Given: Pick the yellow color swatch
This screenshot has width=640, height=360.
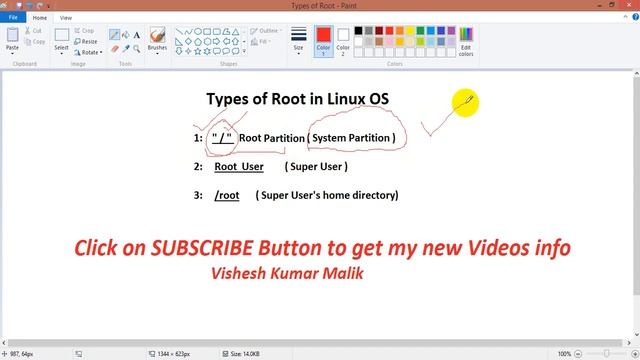Looking at the screenshot, I should [x=410, y=31].
